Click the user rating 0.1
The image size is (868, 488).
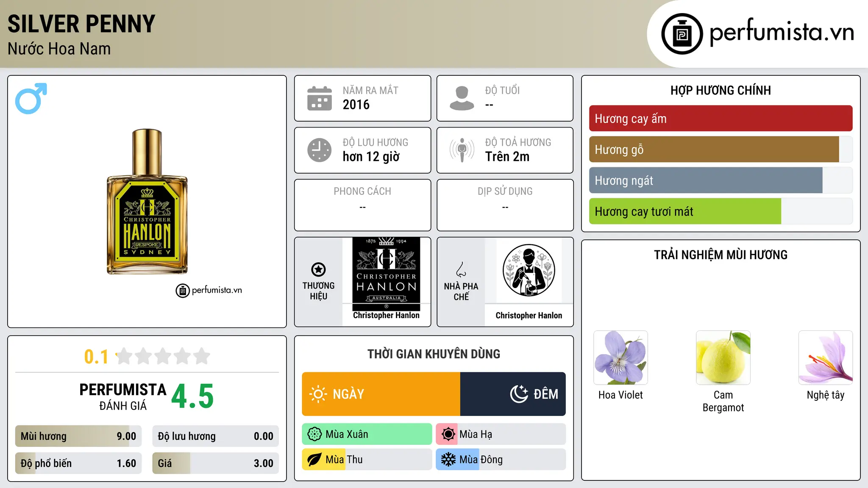coord(96,357)
